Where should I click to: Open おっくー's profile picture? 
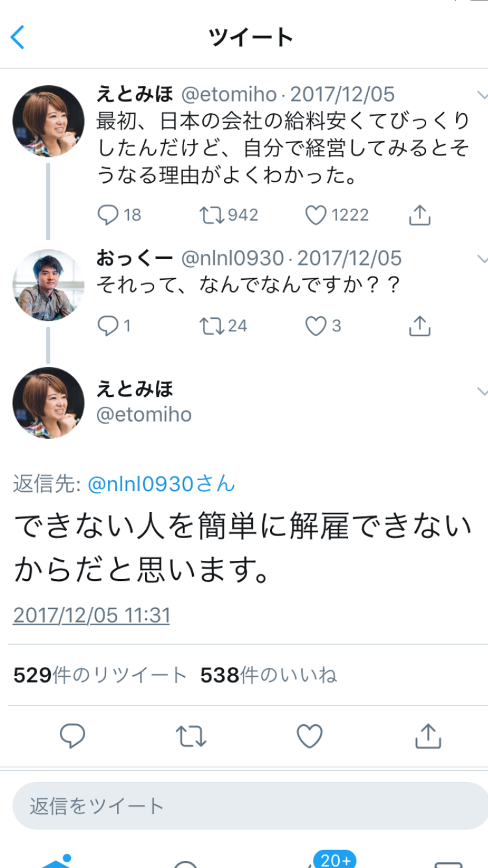click(48, 285)
